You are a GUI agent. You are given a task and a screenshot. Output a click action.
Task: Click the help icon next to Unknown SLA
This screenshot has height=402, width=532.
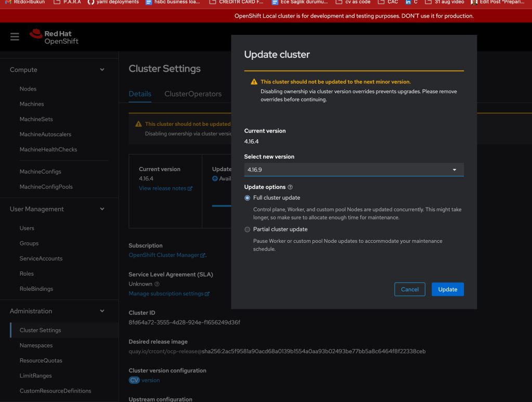(157, 284)
